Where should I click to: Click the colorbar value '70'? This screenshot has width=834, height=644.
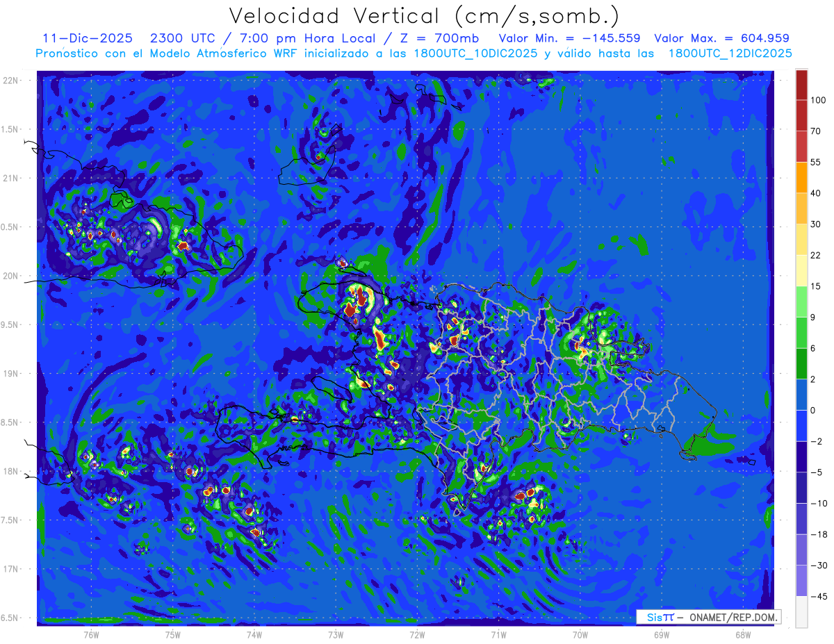pos(816,131)
